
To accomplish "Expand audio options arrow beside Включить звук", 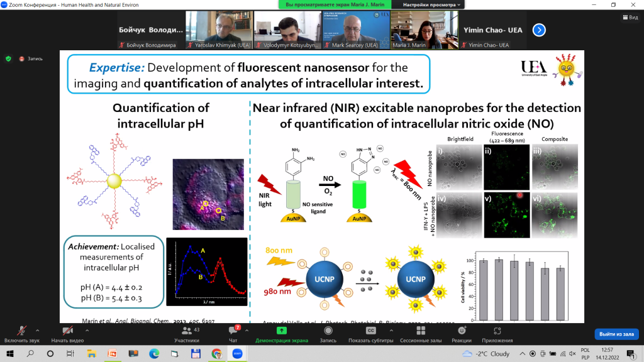I will [37, 331].
